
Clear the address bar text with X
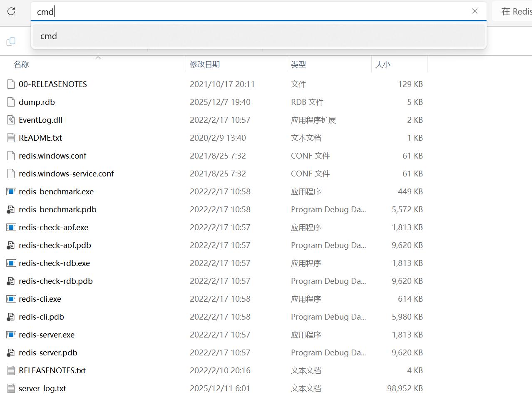click(475, 11)
